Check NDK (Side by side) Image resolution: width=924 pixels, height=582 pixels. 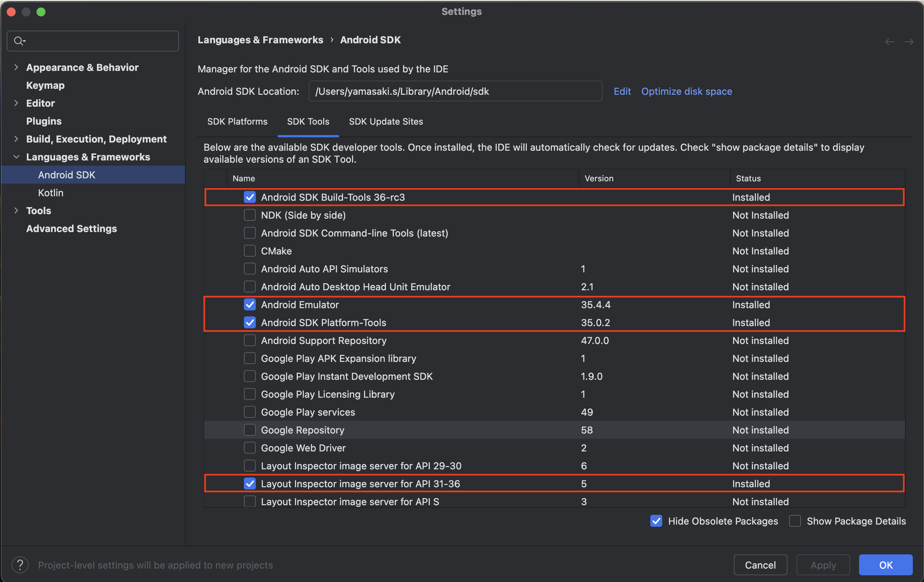pyautogui.click(x=250, y=215)
